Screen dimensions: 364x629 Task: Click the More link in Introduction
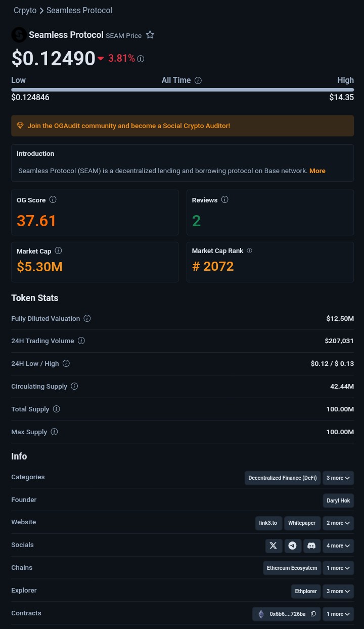pyautogui.click(x=317, y=171)
